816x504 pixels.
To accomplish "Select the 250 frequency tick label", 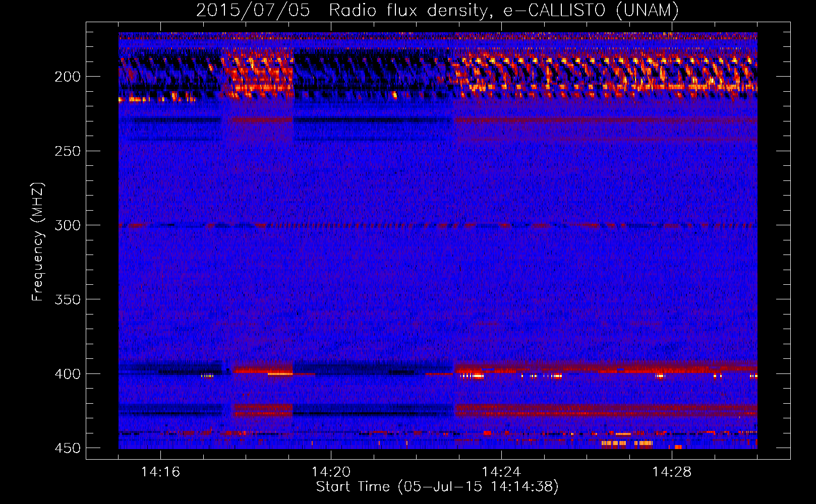I will [67, 151].
